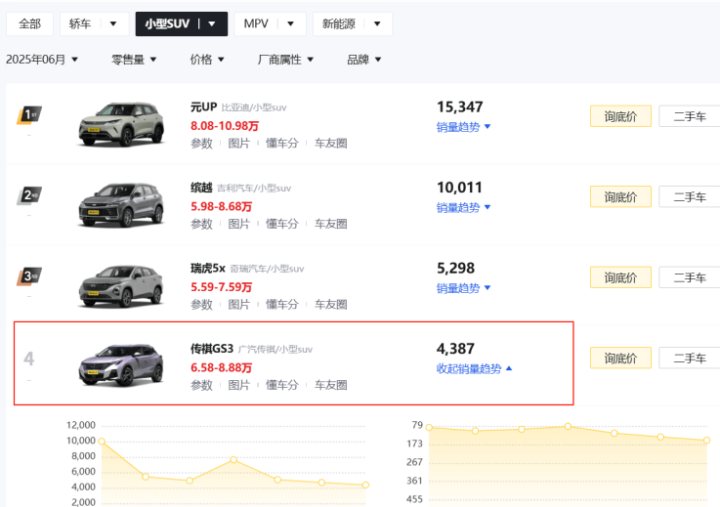This screenshot has width=720, height=507.
Task: Open 懂车分 for 元UP
Action: tap(282, 143)
